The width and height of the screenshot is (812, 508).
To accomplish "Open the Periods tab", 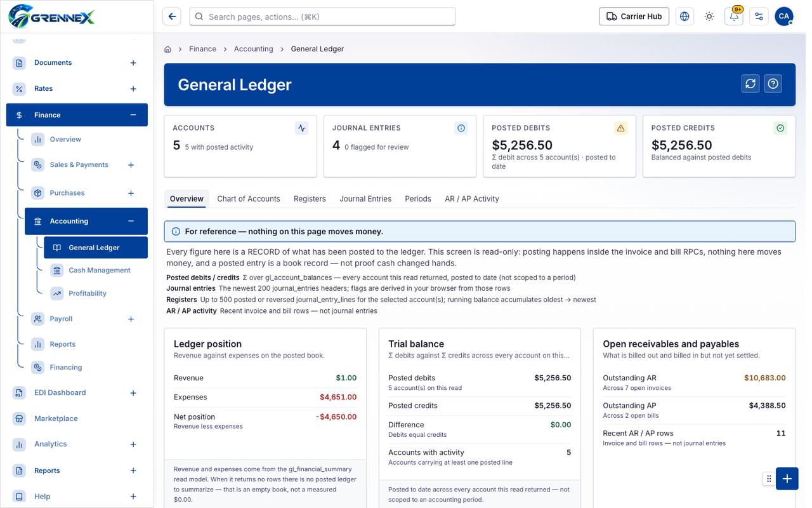I will (418, 199).
